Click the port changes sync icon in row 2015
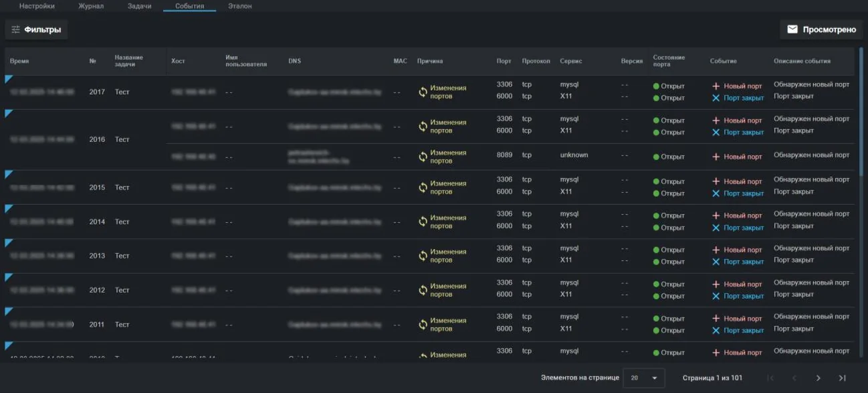The height and width of the screenshot is (393, 868). click(x=423, y=187)
